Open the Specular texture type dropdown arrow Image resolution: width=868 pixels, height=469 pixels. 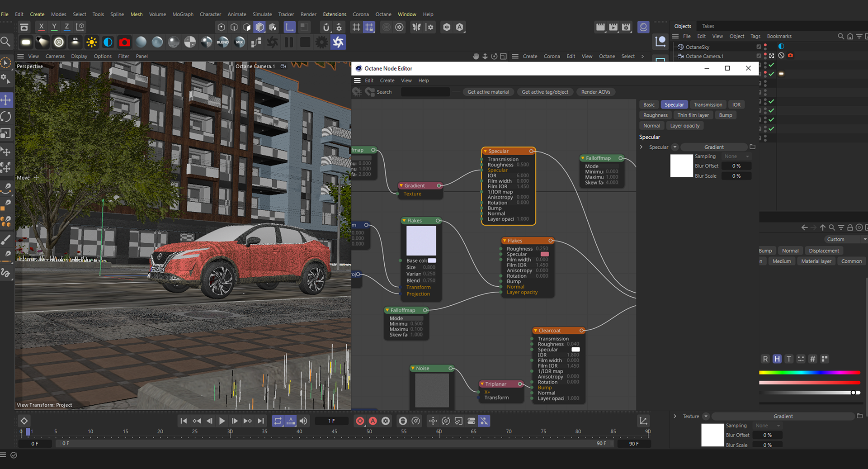point(675,147)
